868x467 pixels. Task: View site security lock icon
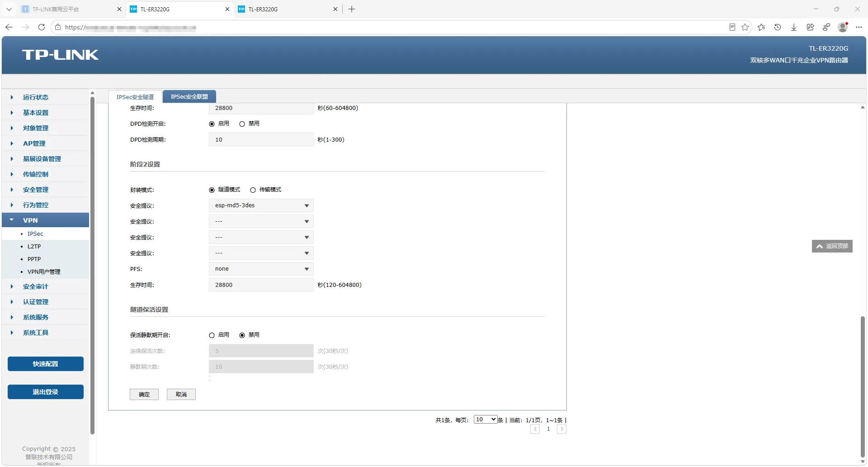click(x=58, y=27)
